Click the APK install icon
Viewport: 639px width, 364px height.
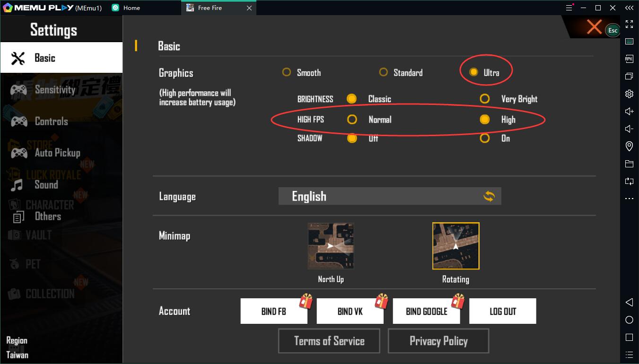coord(629,59)
